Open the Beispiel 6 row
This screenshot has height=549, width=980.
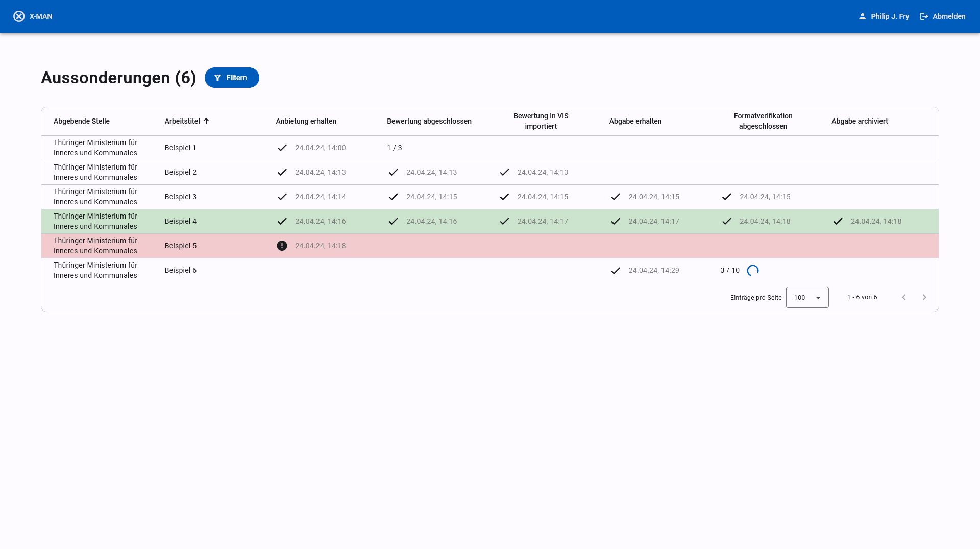(x=490, y=270)
